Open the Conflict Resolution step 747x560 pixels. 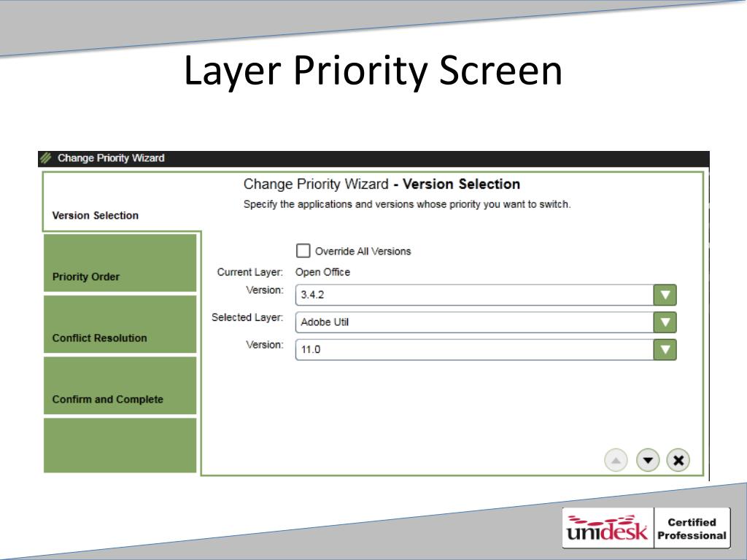click(x=120, y=324)
